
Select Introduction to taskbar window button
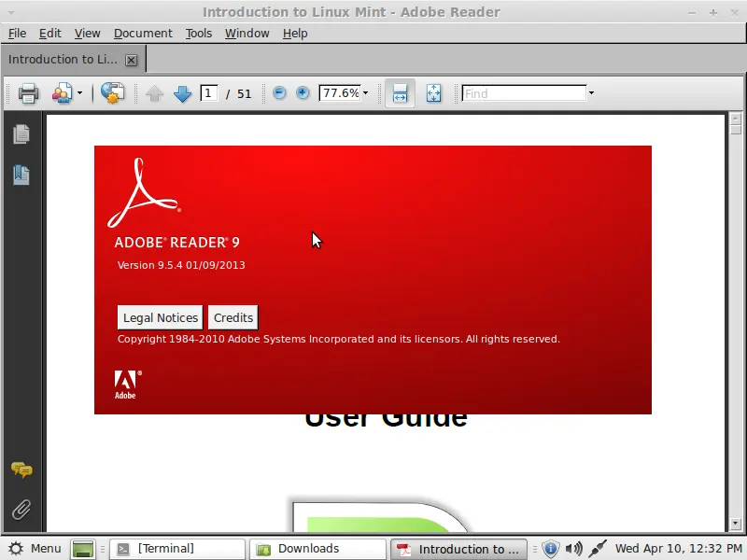(x=458, y=549)
